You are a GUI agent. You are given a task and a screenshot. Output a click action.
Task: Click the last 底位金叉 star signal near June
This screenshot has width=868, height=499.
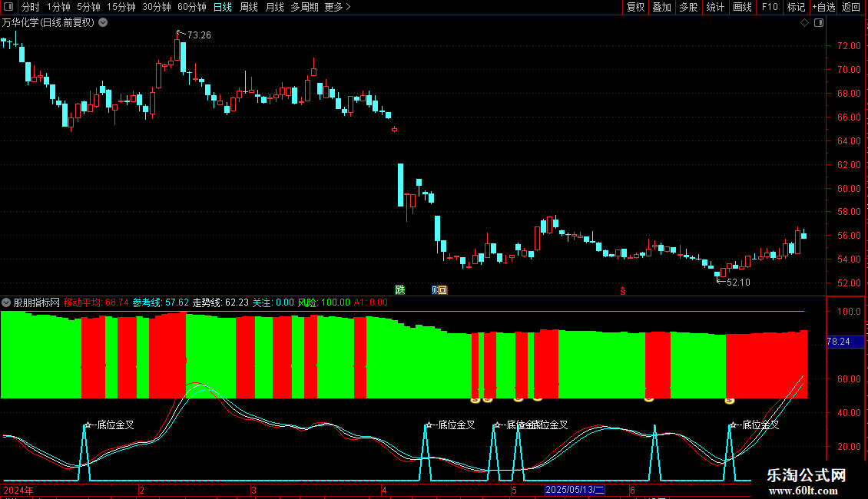(x=754, y=425)
